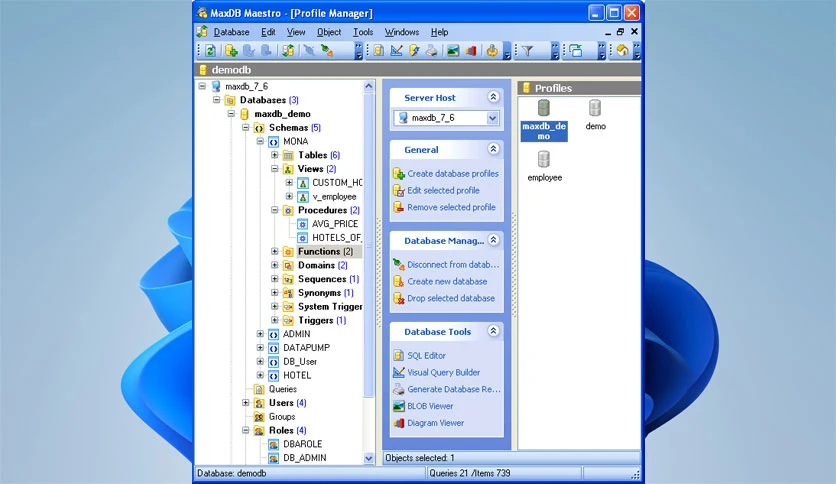Expand the Users node
This screenshot has height=484, width=836.
pyautogui.click(x=246, y=403)
